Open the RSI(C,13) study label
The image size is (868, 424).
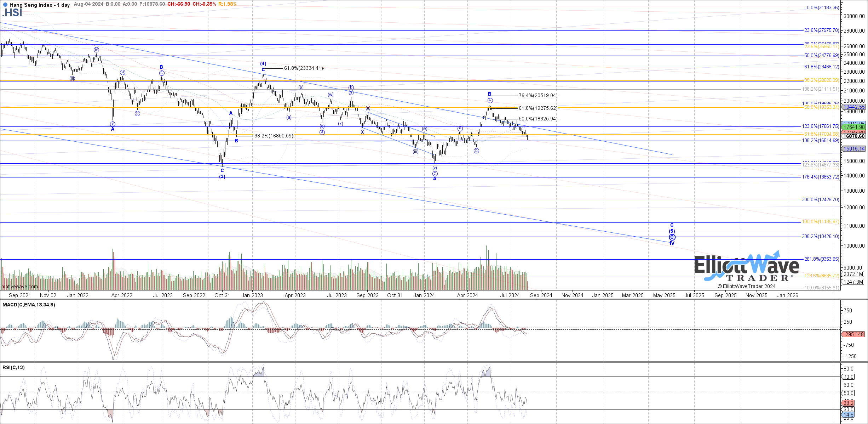click(13, 367)
